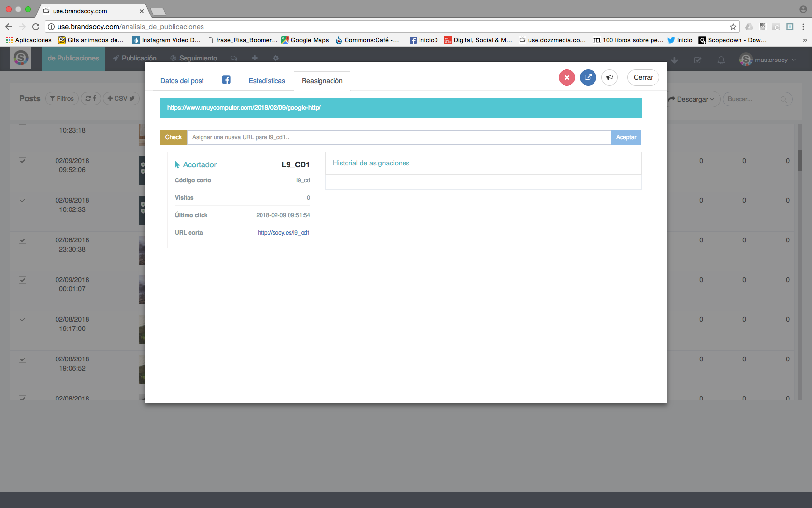Open a new browser tab
Image resolution: width=812 pixels, height=508 pixels.
158,11
